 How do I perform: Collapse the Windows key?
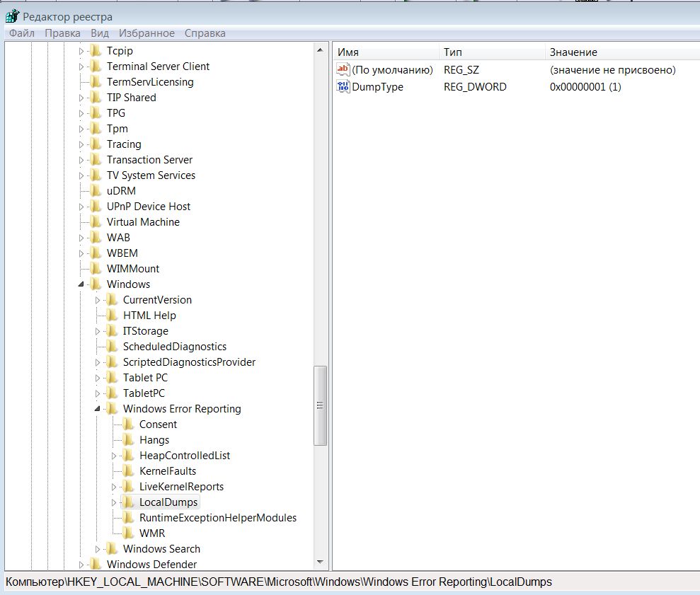(81, 284)
